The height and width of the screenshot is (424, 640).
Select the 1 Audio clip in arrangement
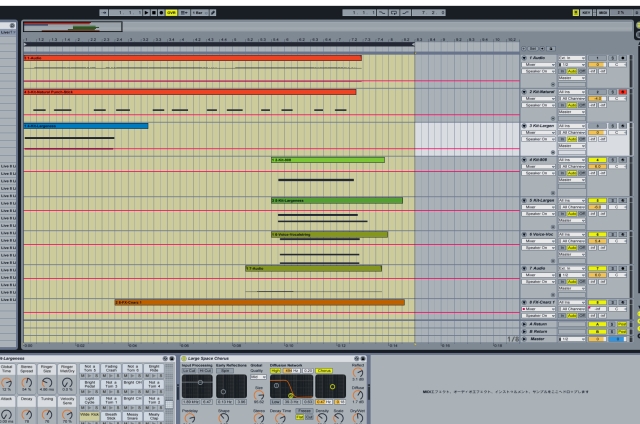click(x=190, y=58)
